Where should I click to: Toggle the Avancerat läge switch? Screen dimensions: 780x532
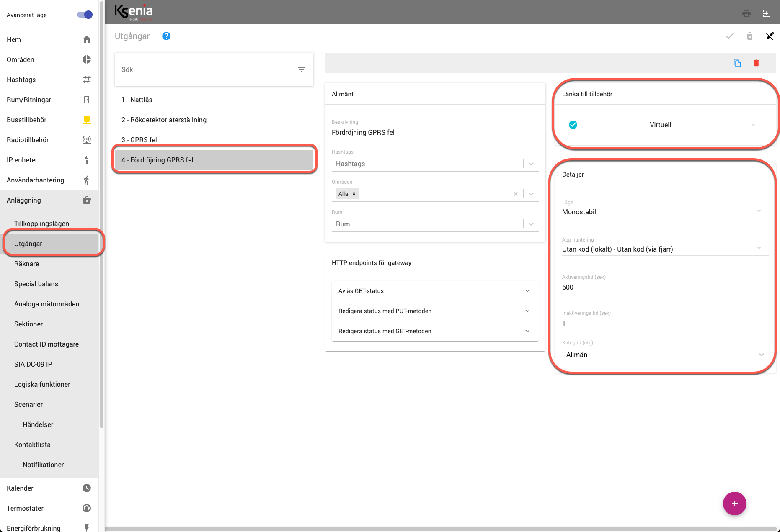85,15
